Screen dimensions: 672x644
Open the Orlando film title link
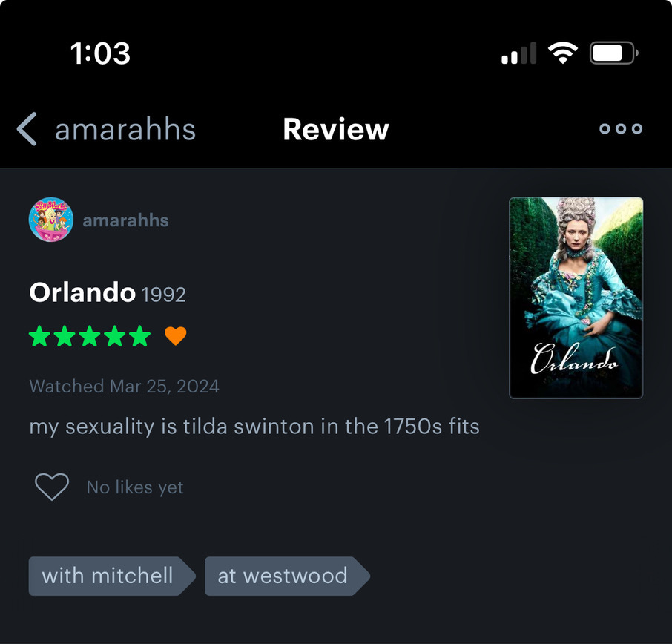[82, 292]
